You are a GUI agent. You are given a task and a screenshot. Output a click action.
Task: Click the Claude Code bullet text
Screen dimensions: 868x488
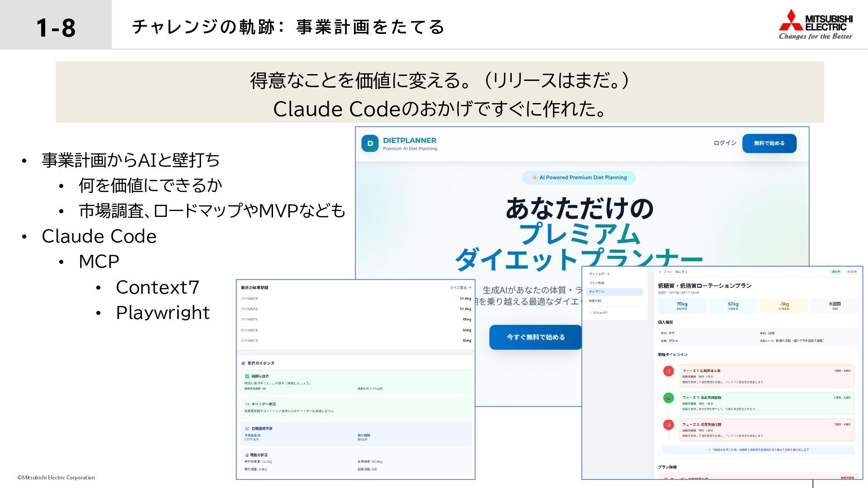point(99,236)
